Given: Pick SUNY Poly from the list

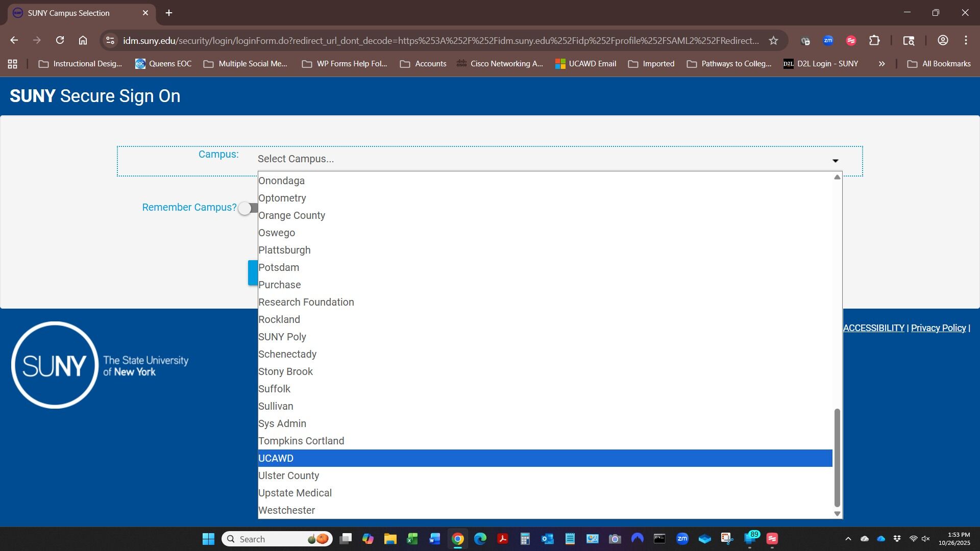Looking at the screenshot, I should click(x=545, y=337).
